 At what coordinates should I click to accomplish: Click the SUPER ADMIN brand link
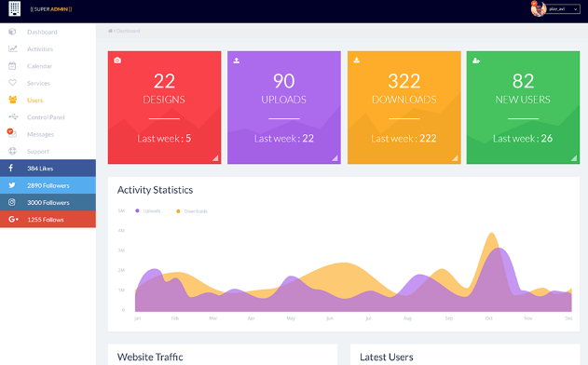click(51, 9)
